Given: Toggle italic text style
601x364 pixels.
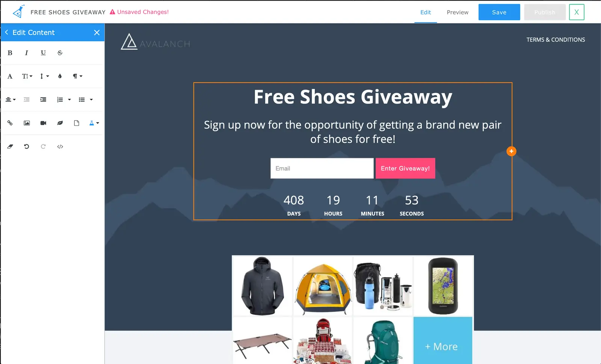Looking at the screenshot, I should click(26, 53).
